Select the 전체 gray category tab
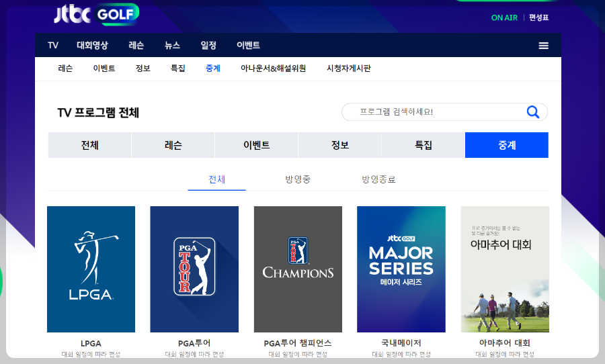 (89, 145)
